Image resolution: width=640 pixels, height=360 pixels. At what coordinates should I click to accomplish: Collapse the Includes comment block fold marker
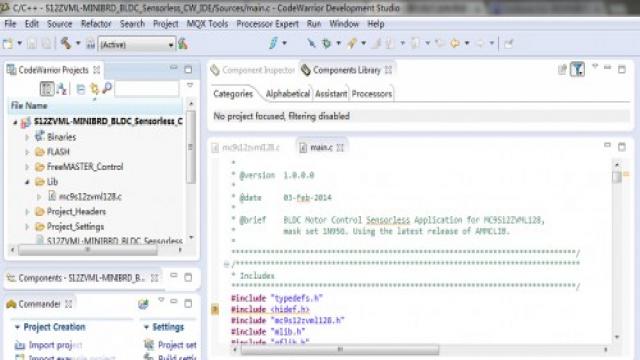point(227,264)
